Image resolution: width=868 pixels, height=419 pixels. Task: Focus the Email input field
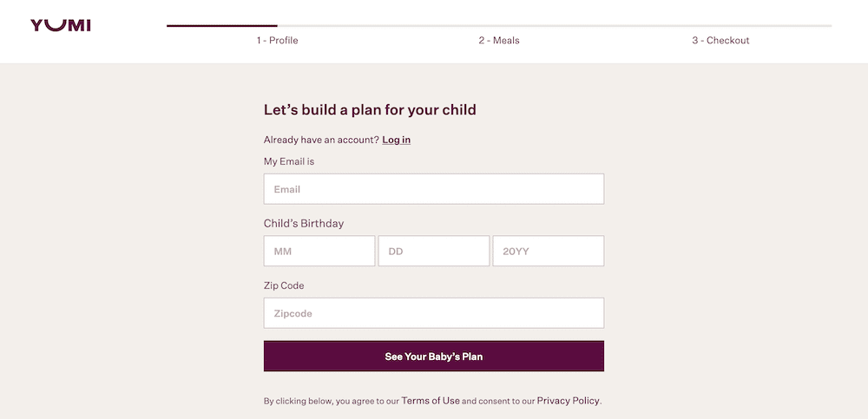pos(434,189)
